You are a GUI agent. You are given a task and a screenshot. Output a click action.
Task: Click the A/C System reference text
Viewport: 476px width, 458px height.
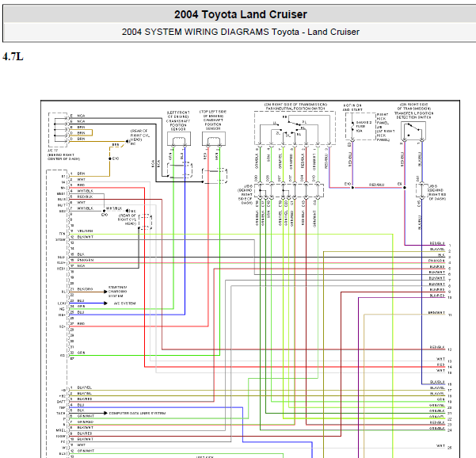pyautogui.click(x=124, y=303)
